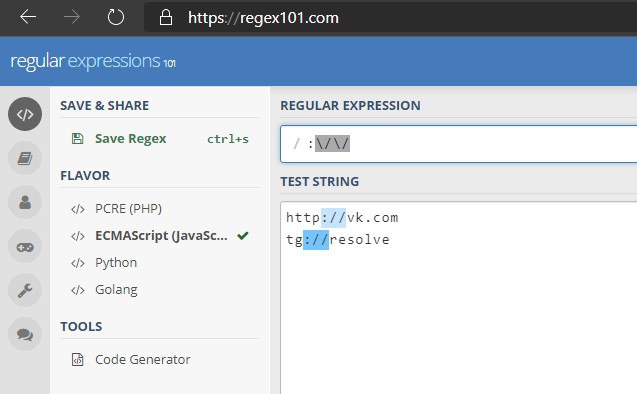Open the account user icon in sidebar
Screen dimensions: 637x394
click(25, 202)
